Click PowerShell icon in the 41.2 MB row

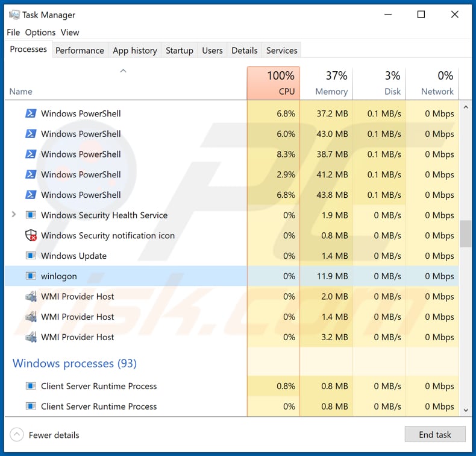pos(31,174)
